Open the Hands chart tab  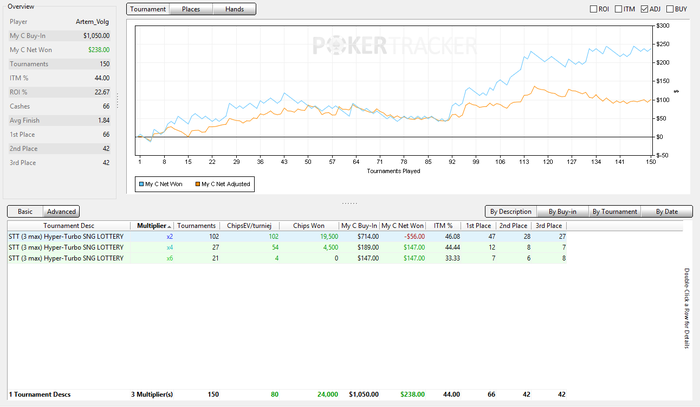click(x=234, y=9)
